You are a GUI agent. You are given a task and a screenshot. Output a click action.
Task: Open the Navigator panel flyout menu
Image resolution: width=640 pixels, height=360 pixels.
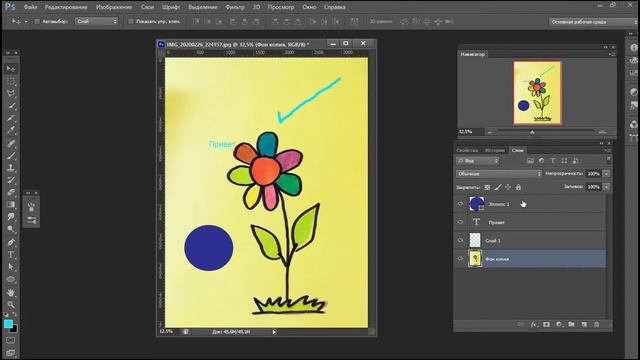point(612,54)
